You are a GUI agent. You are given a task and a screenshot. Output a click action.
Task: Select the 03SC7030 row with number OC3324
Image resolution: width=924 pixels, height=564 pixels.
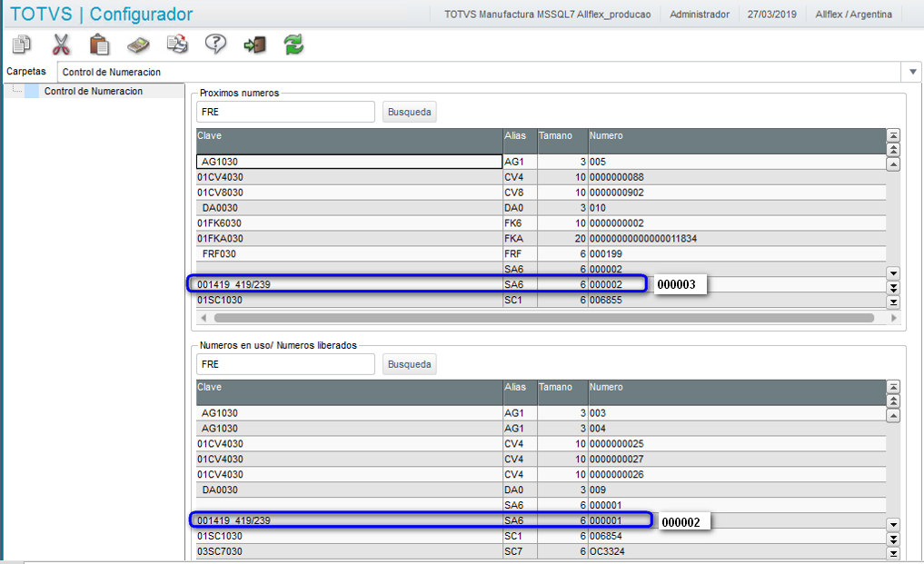click(x=541, y=551)
